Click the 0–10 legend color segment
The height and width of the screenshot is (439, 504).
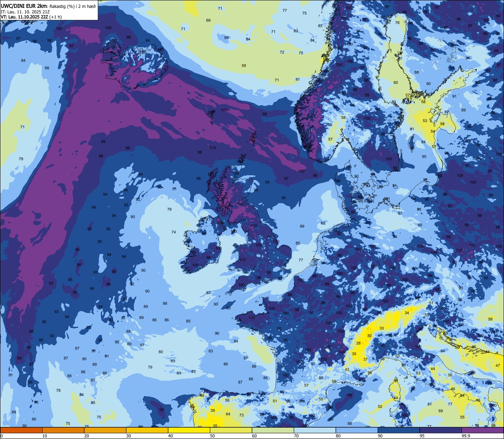click(21, 430)
